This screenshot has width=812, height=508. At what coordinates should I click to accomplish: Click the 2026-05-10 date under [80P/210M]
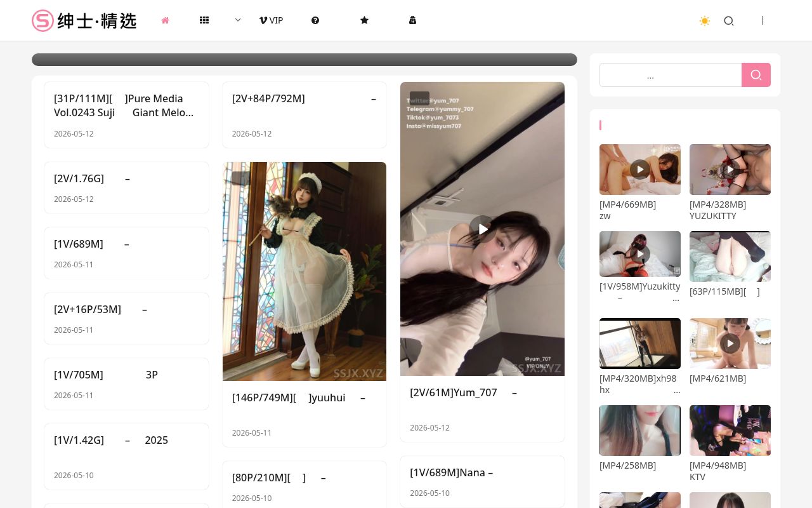pos(252,498)
